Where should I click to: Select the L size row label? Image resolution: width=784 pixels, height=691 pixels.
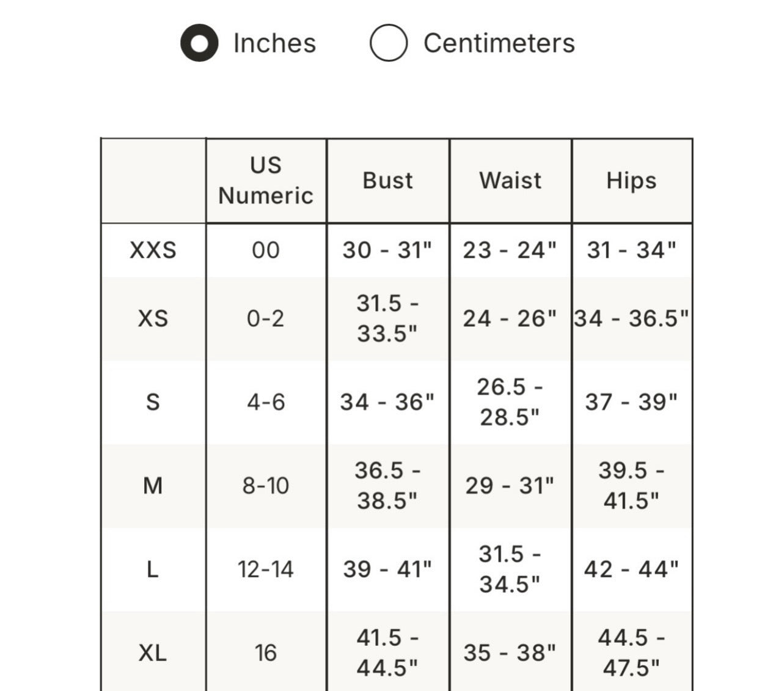pyautogui.click(x=153, y=570)
